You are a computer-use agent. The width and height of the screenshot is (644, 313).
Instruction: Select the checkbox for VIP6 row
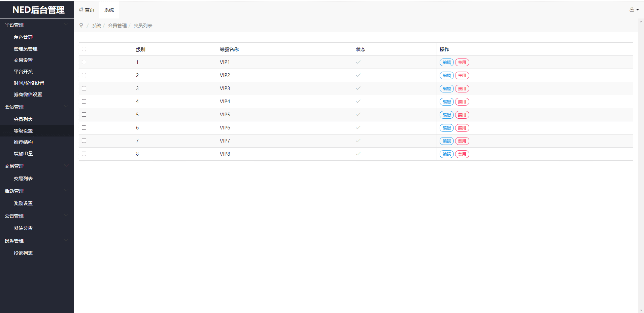[x=84, y=128]
